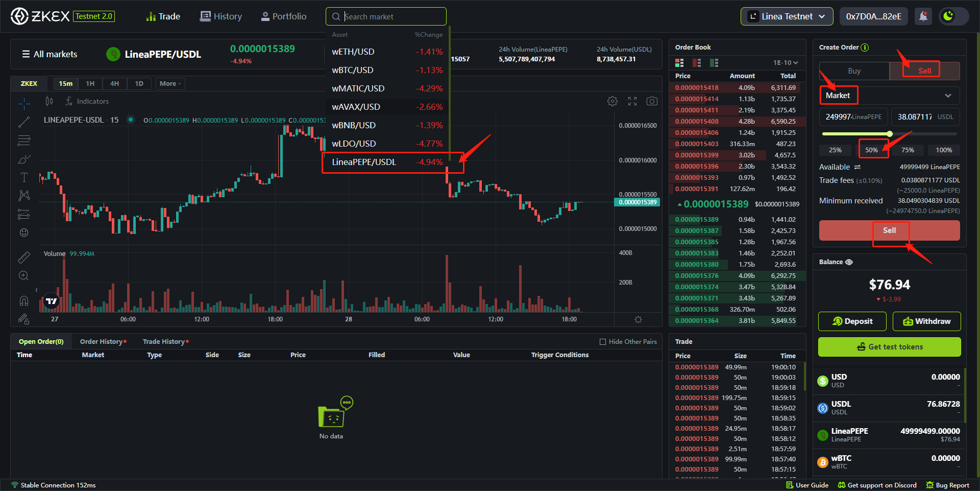Click the Get test tokens button
The image size is (980, 491).
[x=889, y=347]
